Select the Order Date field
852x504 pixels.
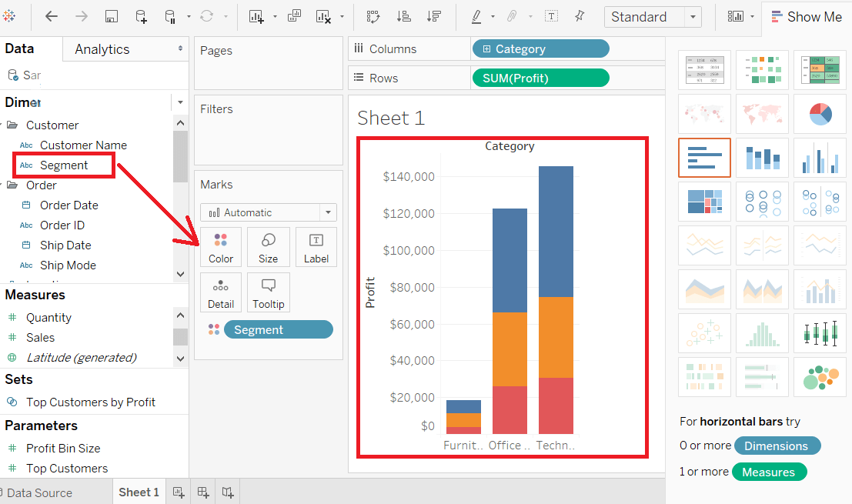coord(69,205)
